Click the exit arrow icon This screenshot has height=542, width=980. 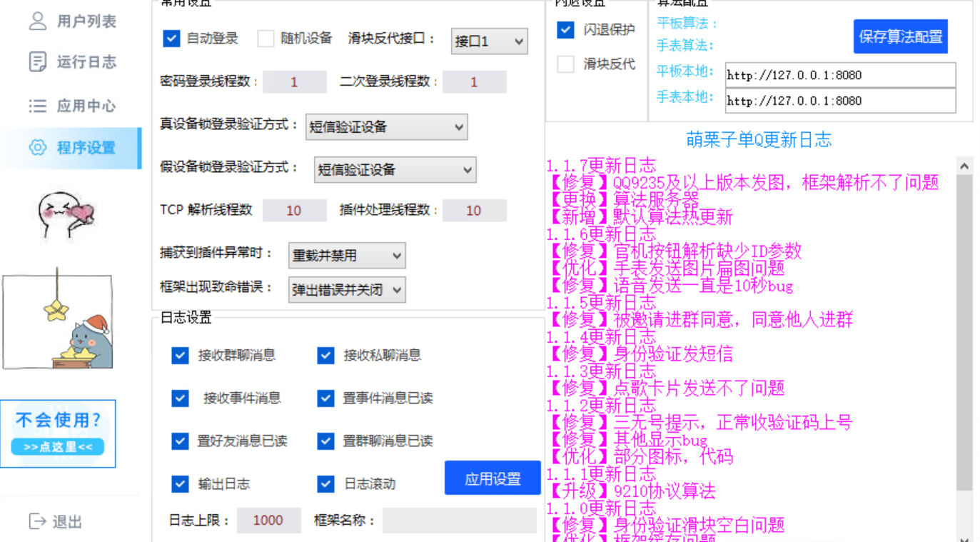[x=38, y=522]
